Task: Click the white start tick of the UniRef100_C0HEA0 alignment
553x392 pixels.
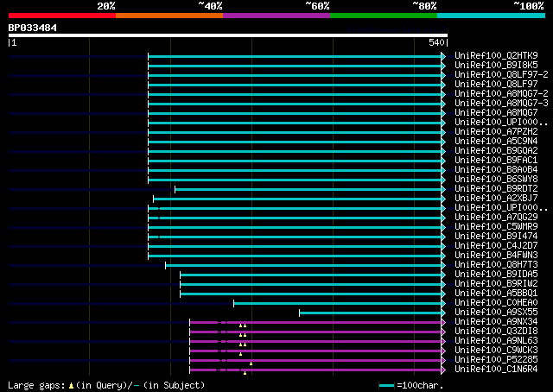Action: pyautogui.click(x=233, y=304)
